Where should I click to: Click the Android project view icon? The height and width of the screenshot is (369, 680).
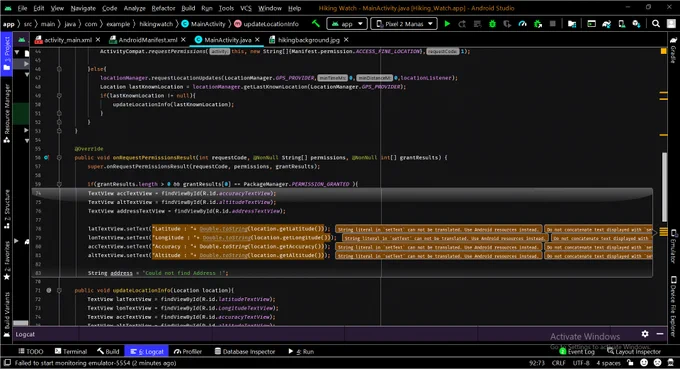tap(21, 39)
